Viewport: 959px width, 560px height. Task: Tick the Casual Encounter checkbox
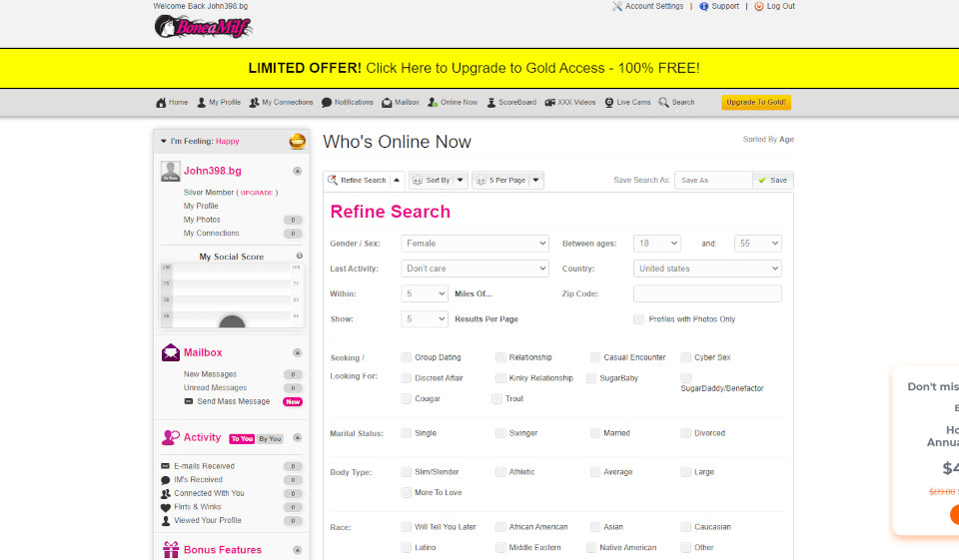pos(595,357)
